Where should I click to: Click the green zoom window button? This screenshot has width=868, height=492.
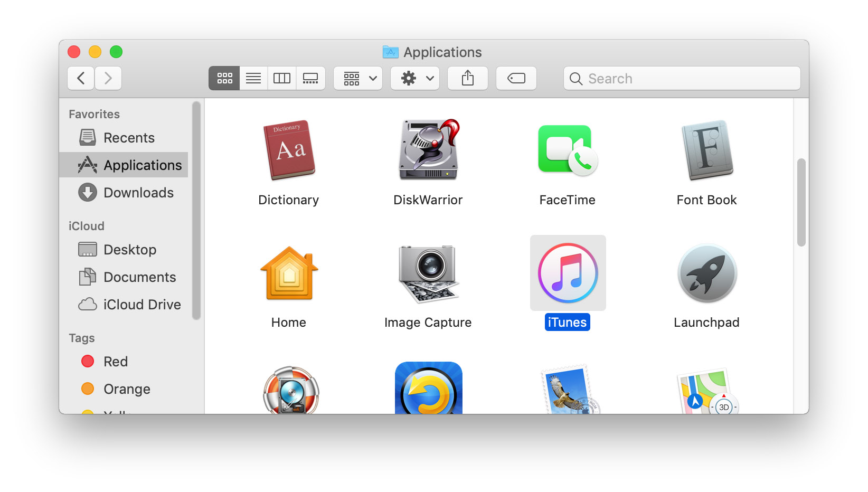tap(116, 52)
